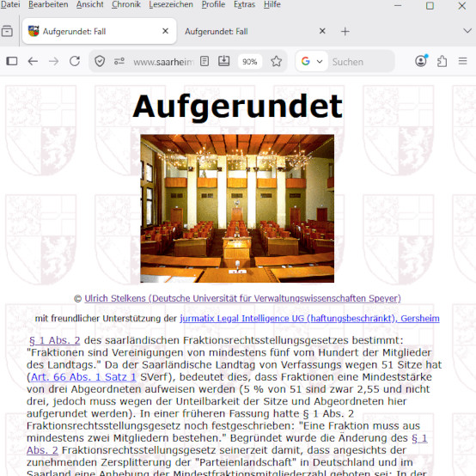Open the Firefox account icon
The width and height of the screenshot is (476, 476).
pos(421,61)
